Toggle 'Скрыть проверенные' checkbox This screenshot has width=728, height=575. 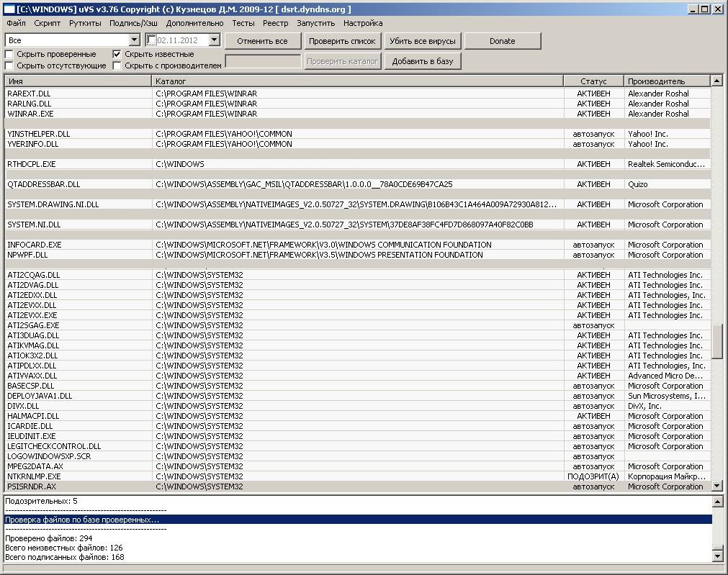tap(9, 54)
